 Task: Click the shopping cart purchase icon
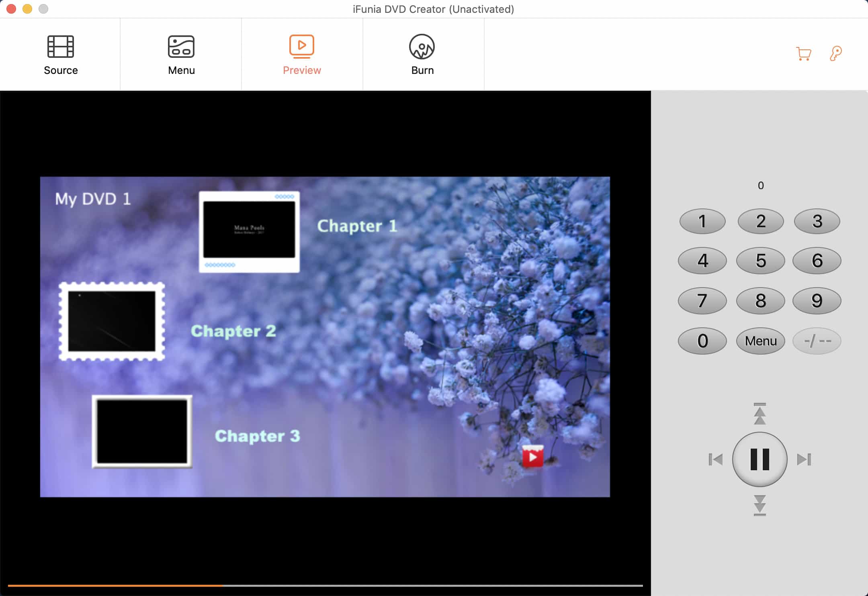(x=803, y=53)
